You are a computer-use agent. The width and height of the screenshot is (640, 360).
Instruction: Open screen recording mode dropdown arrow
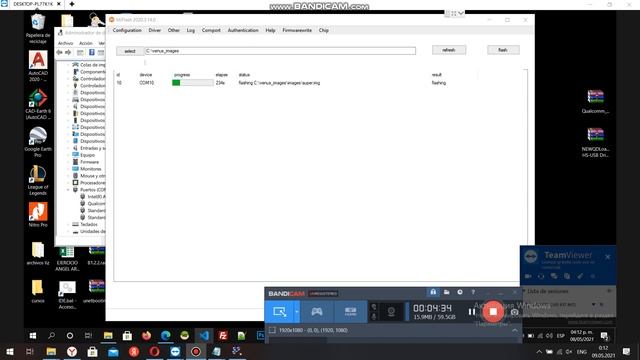(x=297, y=312)
